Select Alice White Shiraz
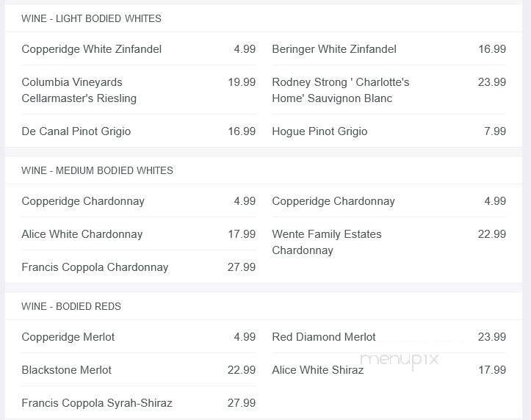Screen dimensions: 531x420 318,370
